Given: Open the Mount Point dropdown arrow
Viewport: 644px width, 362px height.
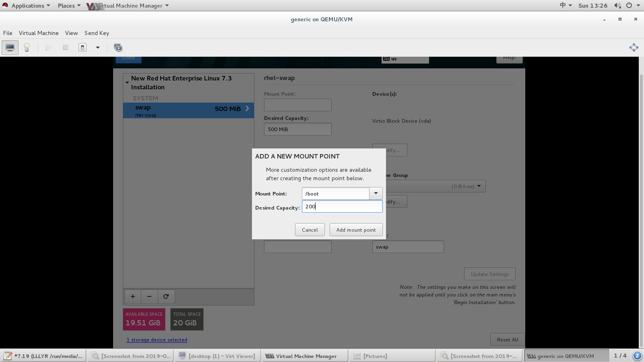Looking at the screenshot, I should (x=376, y=193).
